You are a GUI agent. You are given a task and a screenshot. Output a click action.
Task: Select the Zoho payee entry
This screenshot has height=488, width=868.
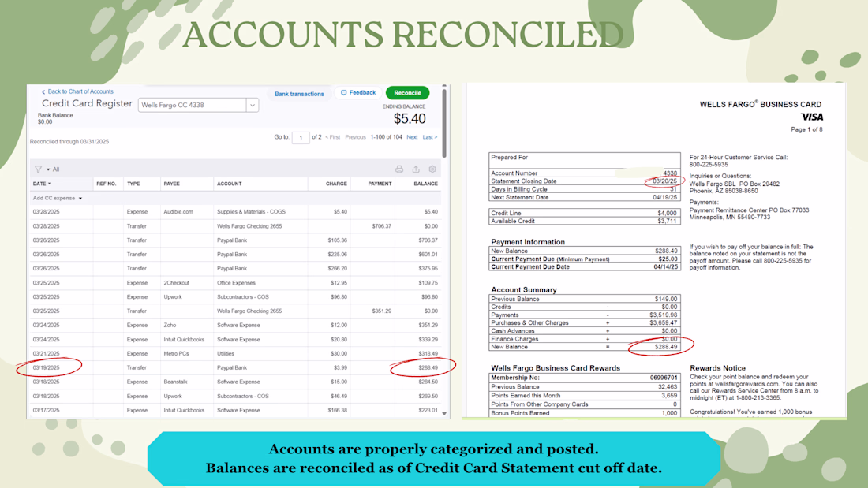170,326
